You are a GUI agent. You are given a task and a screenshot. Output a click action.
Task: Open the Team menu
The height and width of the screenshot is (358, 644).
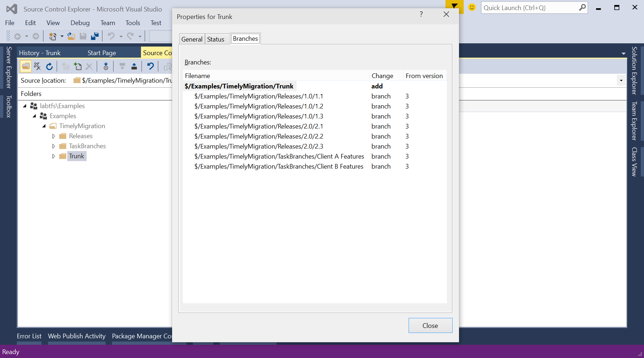pos(108,23)
